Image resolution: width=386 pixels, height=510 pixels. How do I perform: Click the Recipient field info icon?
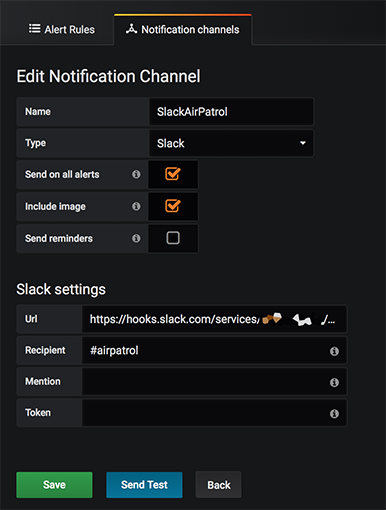click(x=334, y=351)
